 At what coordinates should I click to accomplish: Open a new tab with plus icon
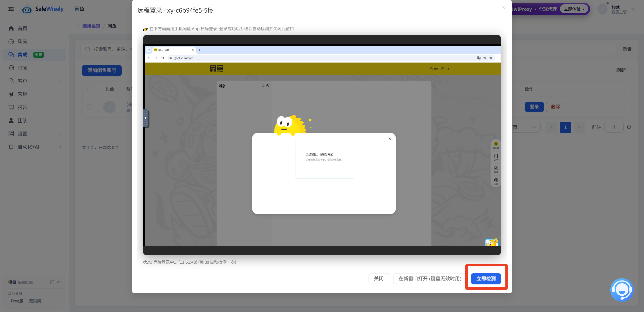(x=199, y=50)
